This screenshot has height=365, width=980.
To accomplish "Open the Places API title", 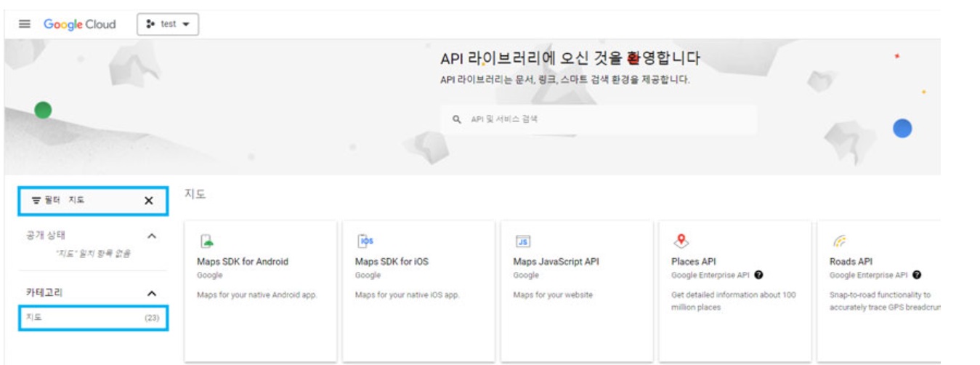I will click(694, 262).
